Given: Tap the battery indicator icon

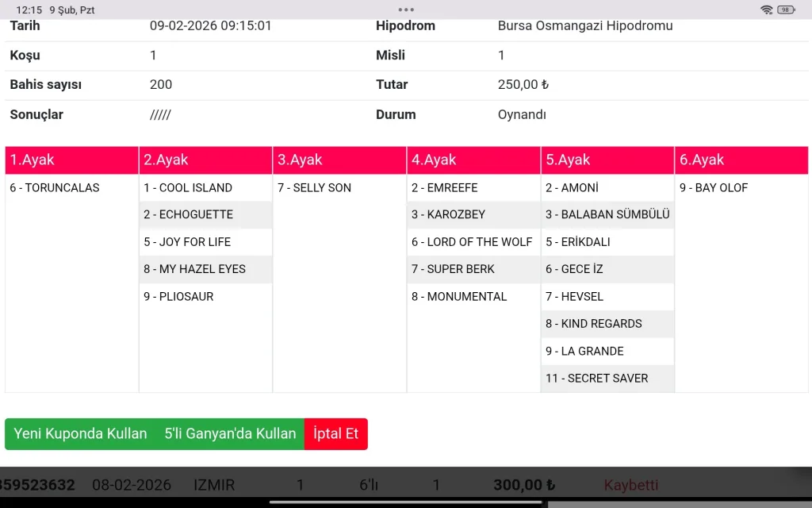Looking at the screenshot, I should tap(786, 10).
